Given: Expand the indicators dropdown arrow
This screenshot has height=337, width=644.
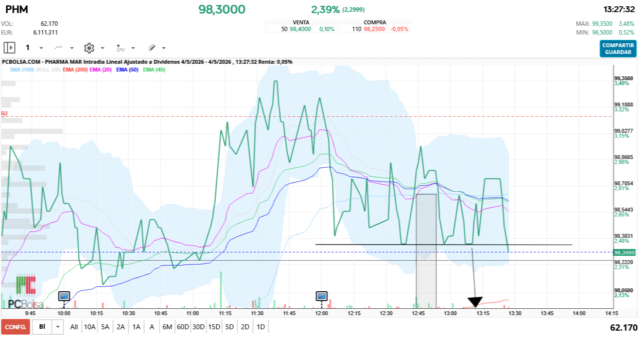Looking at the screenshot, I should pos(133,48).
